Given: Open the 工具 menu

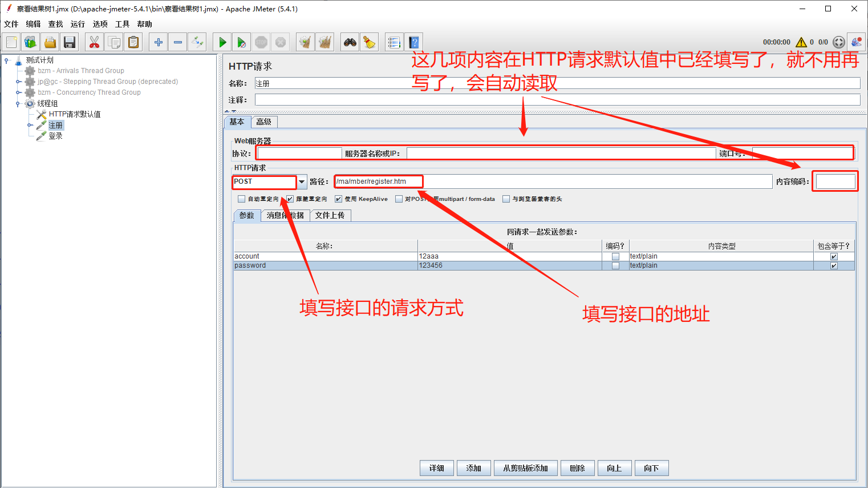Looking at the screenshot, I should [x=122, y=24].
